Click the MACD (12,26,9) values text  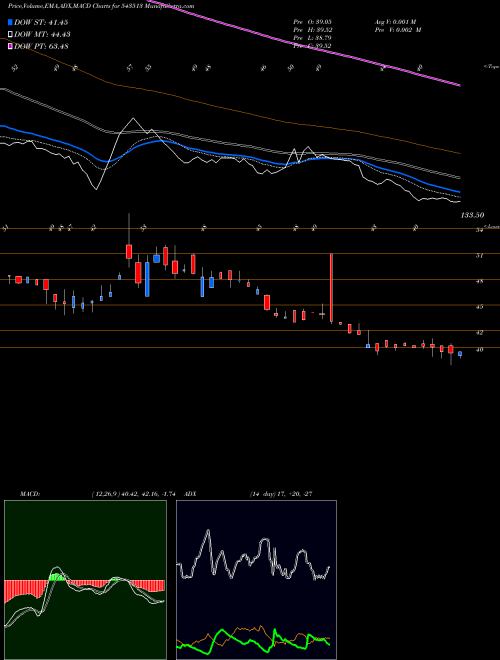click(x=133, y=494)
